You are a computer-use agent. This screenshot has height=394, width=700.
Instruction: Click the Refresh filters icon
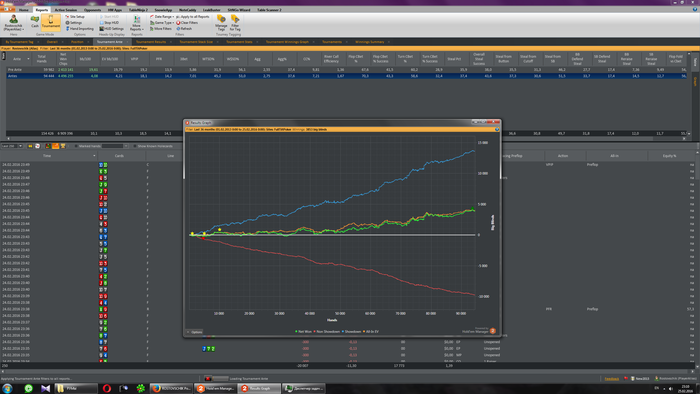click(x=184, y=29)
